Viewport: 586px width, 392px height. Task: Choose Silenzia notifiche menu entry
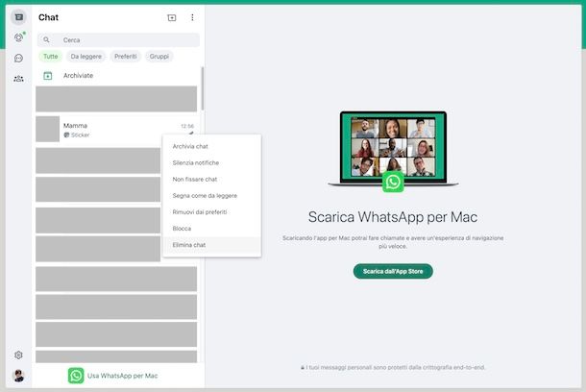[x=212, y=163]
